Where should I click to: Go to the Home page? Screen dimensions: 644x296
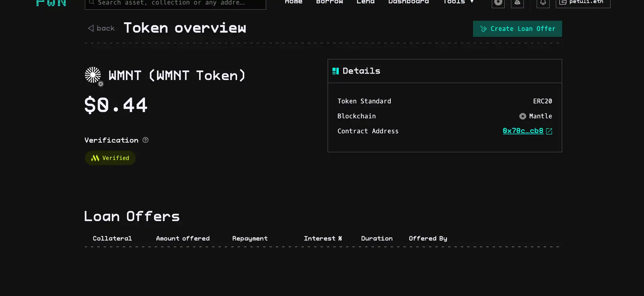pos(293,2)
